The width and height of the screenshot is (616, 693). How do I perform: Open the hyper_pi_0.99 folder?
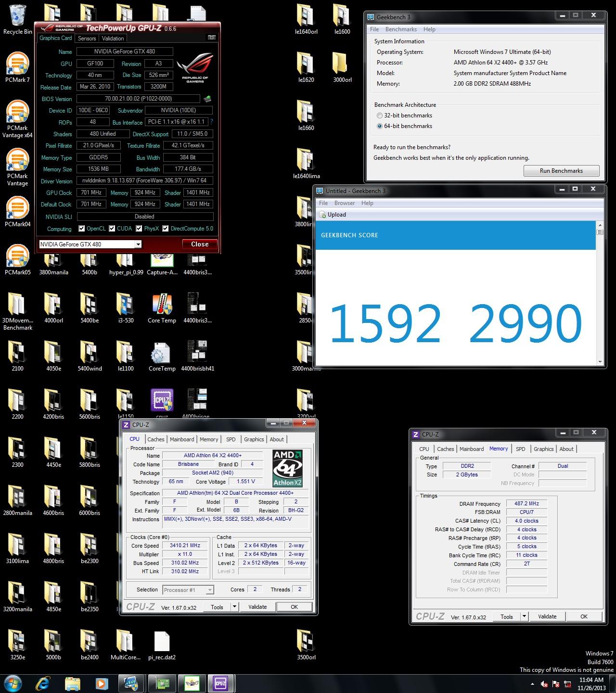[126, 265]
